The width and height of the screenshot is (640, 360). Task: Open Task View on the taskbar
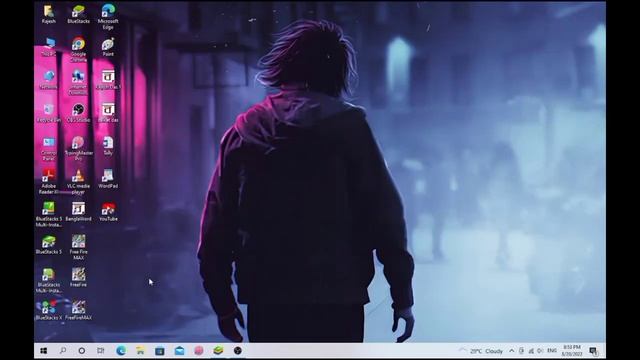[x=100, y=351]
